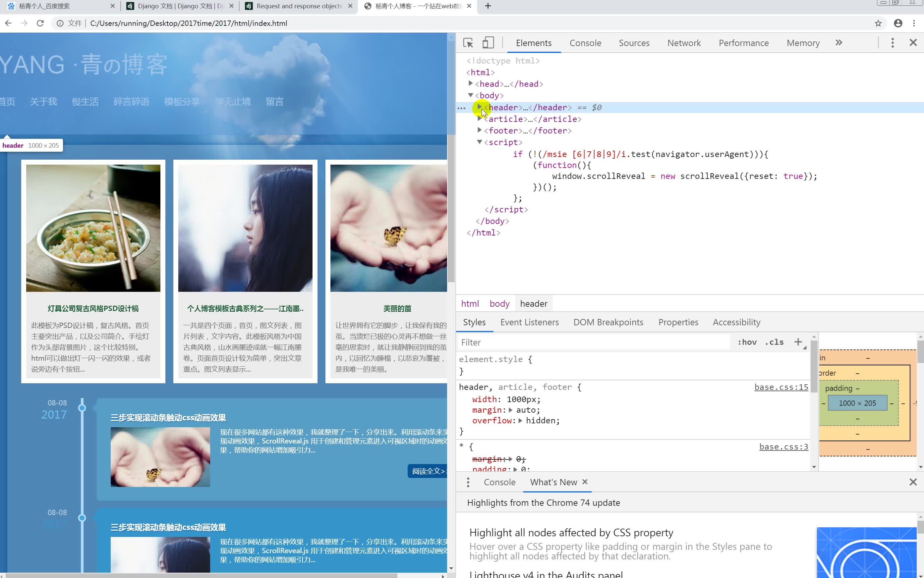Collapse the body element node
This screenshot has height=578, width=924.
click(x=471, y=95)
